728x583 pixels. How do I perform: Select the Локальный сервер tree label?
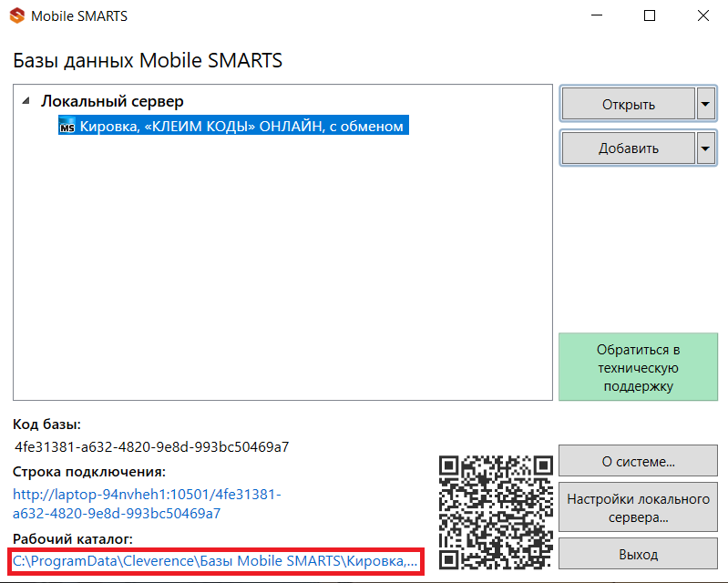tap(112, 101)
